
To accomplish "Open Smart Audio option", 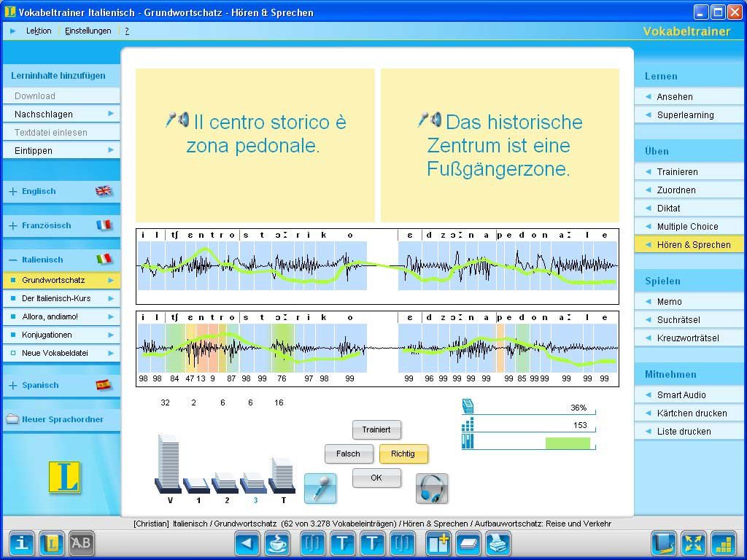I will (x=689, y=395).
